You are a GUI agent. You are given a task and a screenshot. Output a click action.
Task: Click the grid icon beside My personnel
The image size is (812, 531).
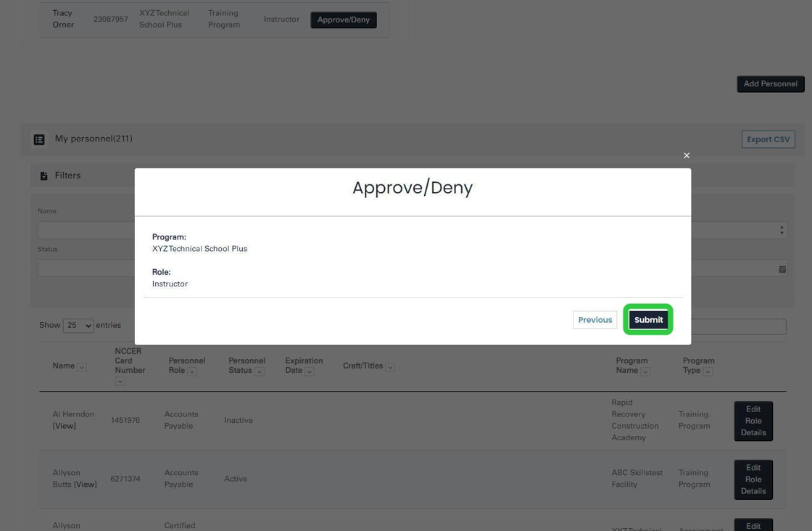[38, 139]
